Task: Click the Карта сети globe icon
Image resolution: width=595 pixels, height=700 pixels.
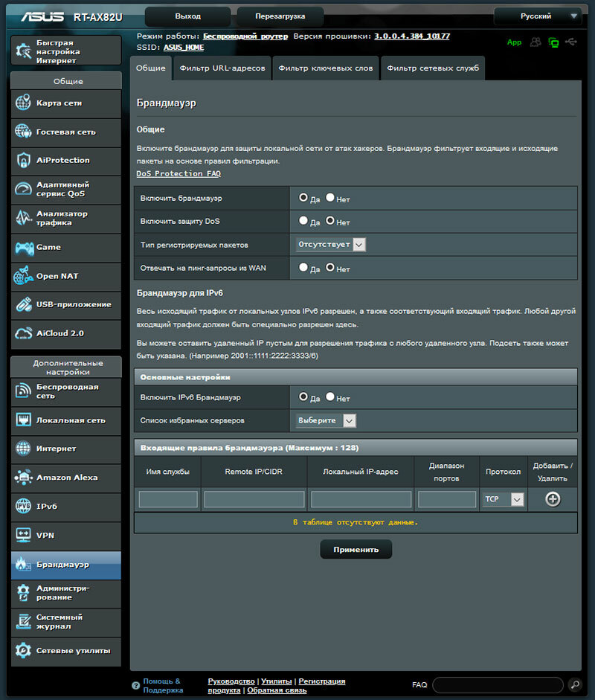Action: (23, 102)
